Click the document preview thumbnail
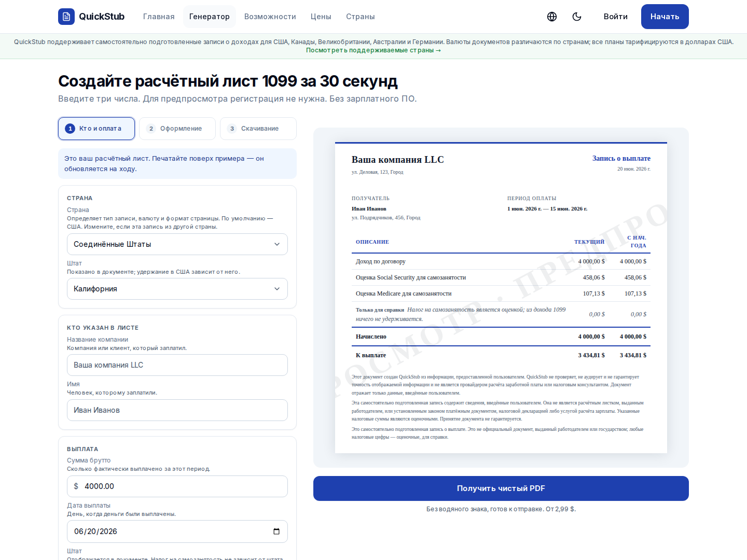Screen dimensions: 747x560 [501, 298]
